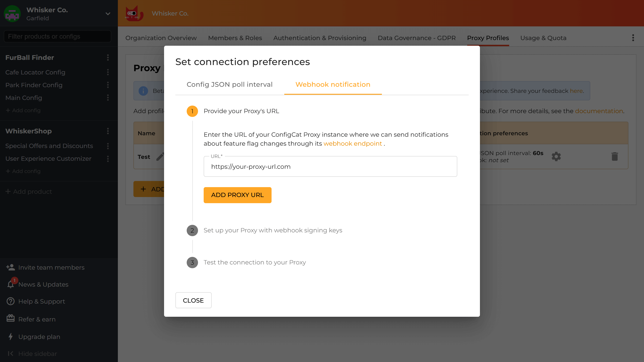Open News & Updates bell
The width and height of the screenshot is (644, 362).
coord(11,284)
